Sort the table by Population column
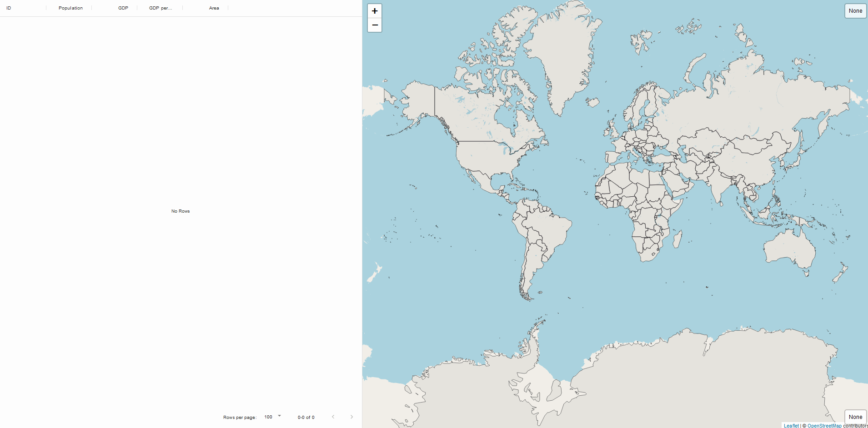Viewport: 868px width, 428px height. click(70, 8)
